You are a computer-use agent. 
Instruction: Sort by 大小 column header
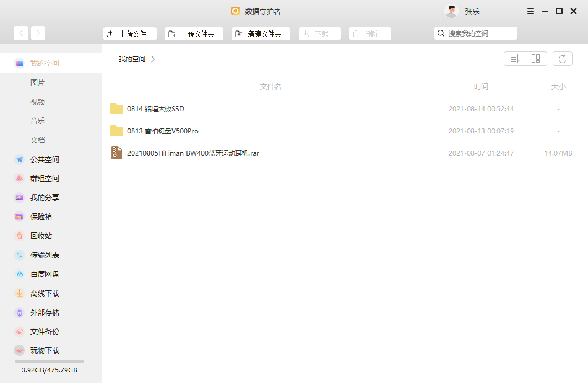[x=558, y=87]
